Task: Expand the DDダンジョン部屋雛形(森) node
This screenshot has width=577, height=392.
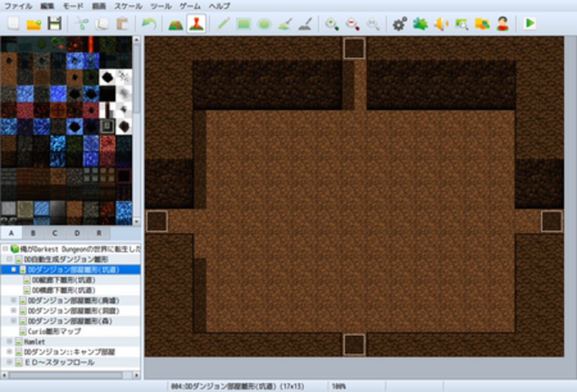Action: 13,321
